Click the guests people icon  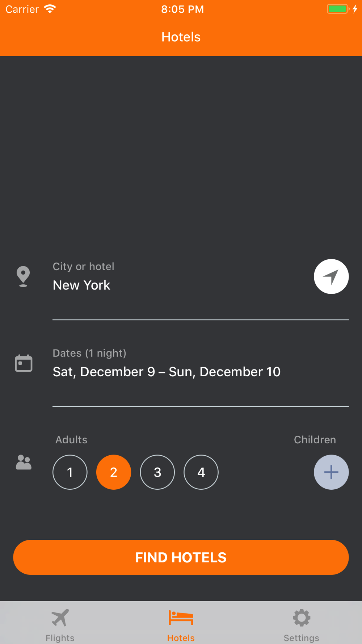point(24,462)
